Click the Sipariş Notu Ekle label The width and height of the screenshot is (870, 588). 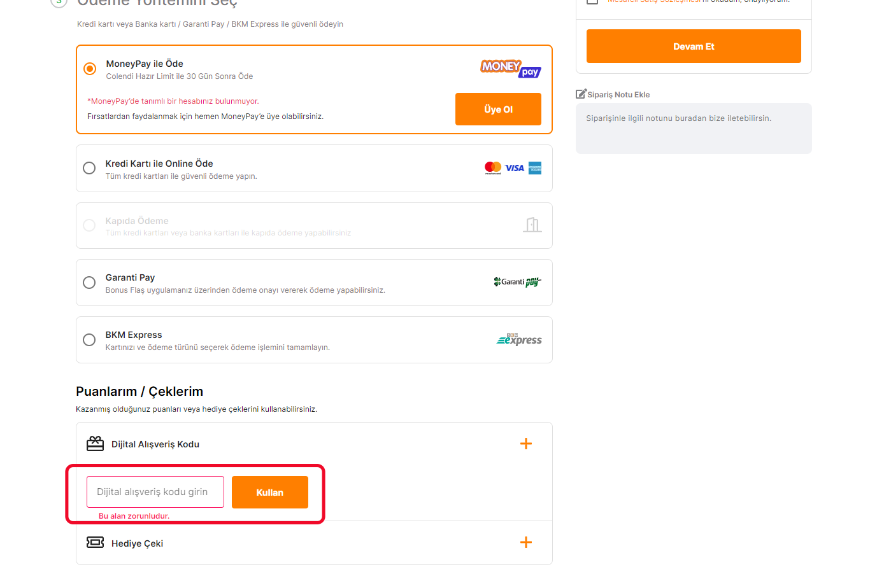point(618,95)
